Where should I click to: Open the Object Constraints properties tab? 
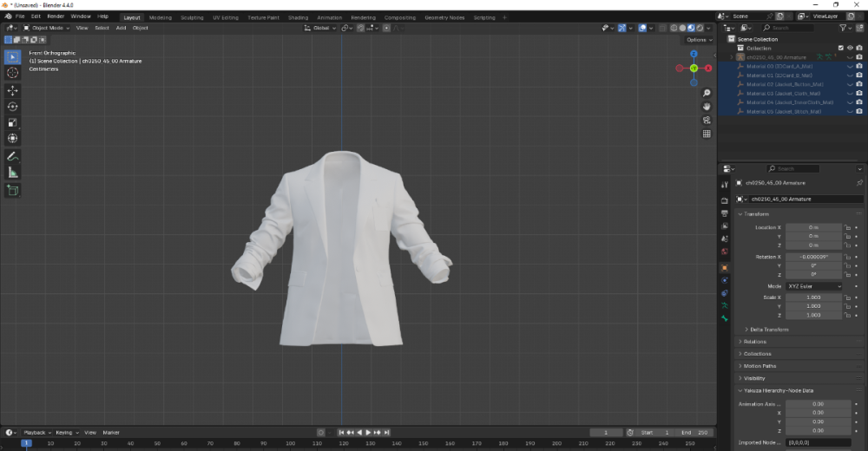[x=724, y=293]
